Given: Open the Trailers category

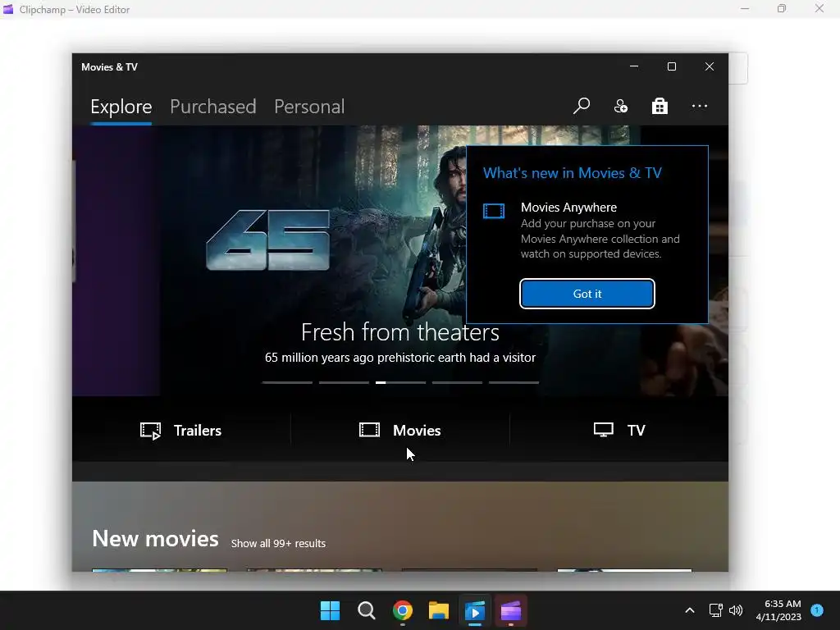Looking at the screenshot, I should (181, 430).
